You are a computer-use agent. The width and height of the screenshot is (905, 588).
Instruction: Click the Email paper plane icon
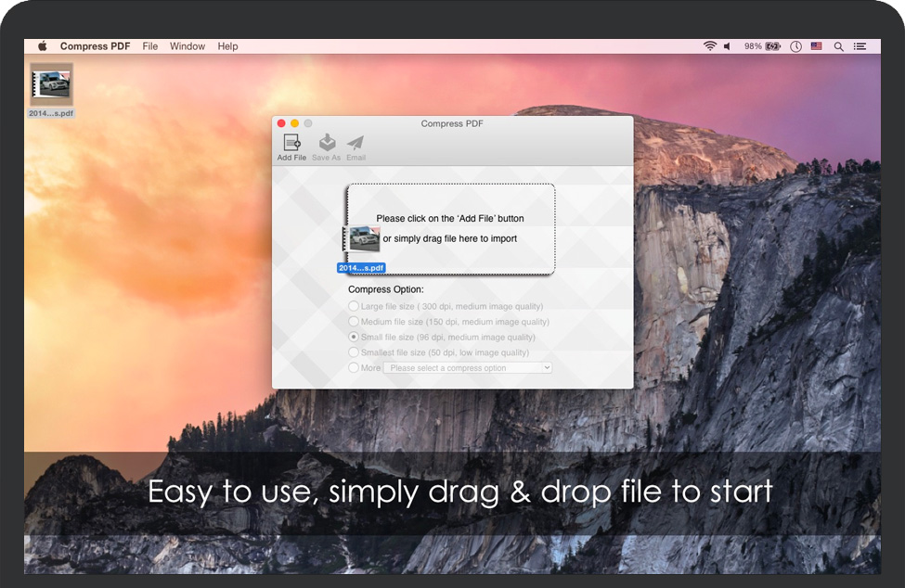click(356, 143)
